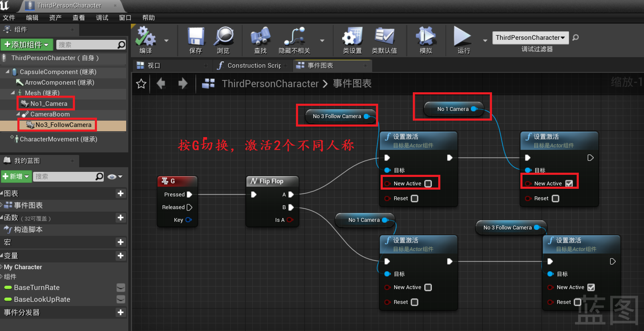The width and height of the screenshot is (644, 331).
Task: Open the Compile options dropdown arrow
Action: 166,41
